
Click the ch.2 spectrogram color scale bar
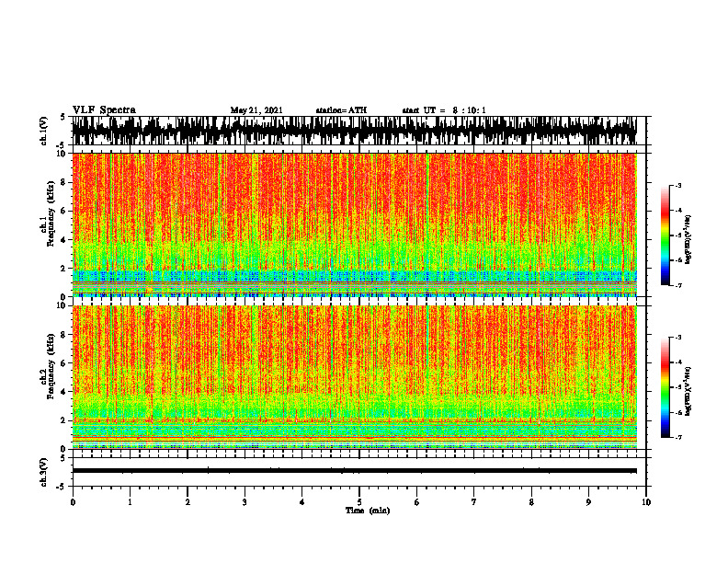coord(665,387)
